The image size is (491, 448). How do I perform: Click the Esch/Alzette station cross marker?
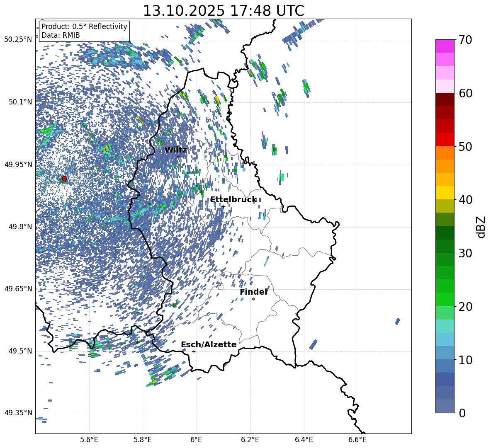pyautogui.click(x=194, y=351)
